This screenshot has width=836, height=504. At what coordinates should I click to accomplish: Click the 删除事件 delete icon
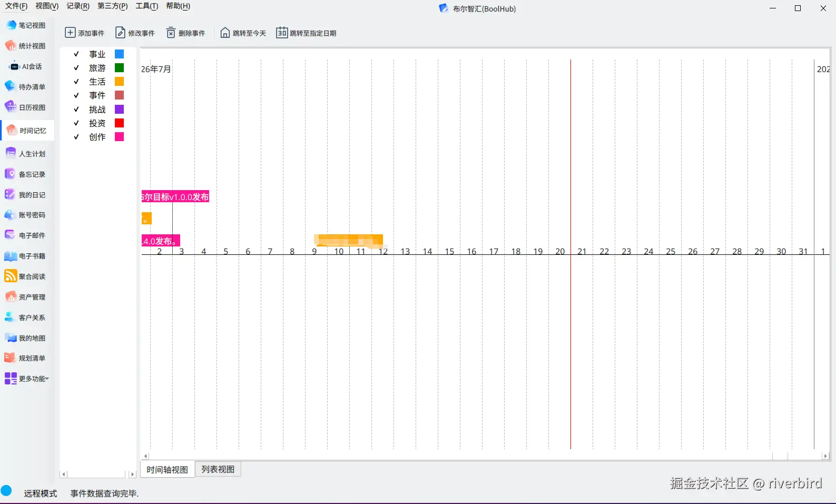[171, 33]
